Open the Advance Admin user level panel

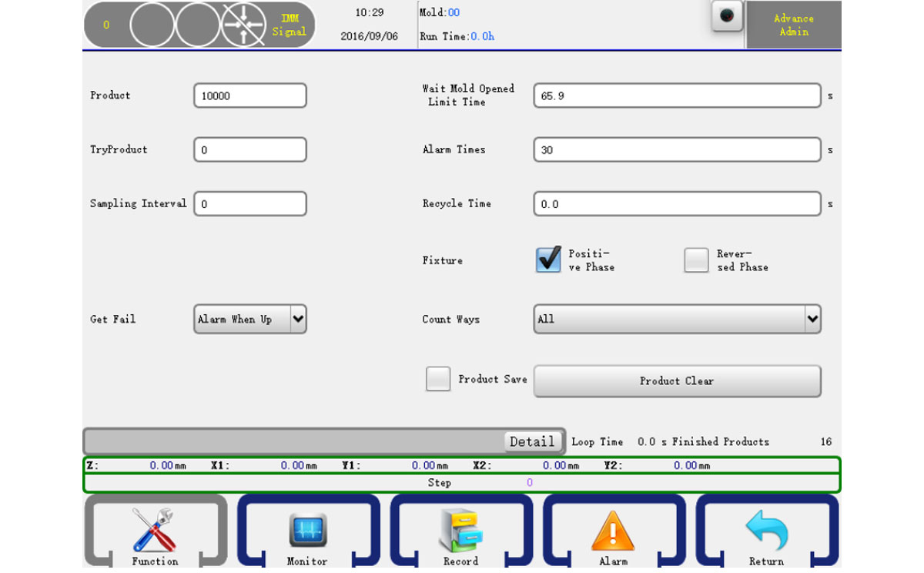[x=793, y=25]
